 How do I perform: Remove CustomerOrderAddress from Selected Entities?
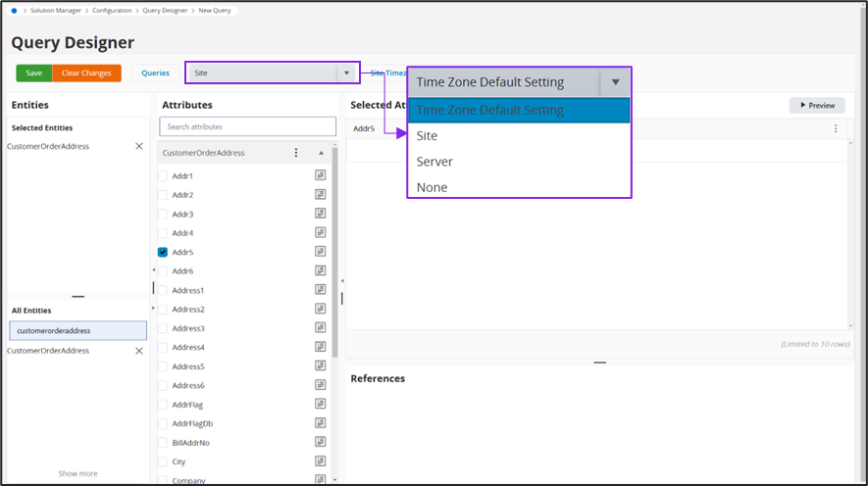(x=138, y=146)
